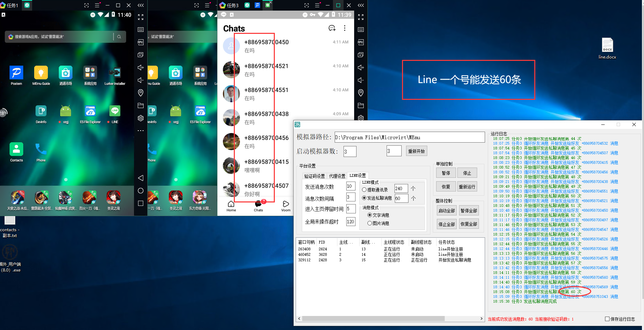The image size is (644, 330).
Task: Click the 重新运行 button
Action: [467, 186]
